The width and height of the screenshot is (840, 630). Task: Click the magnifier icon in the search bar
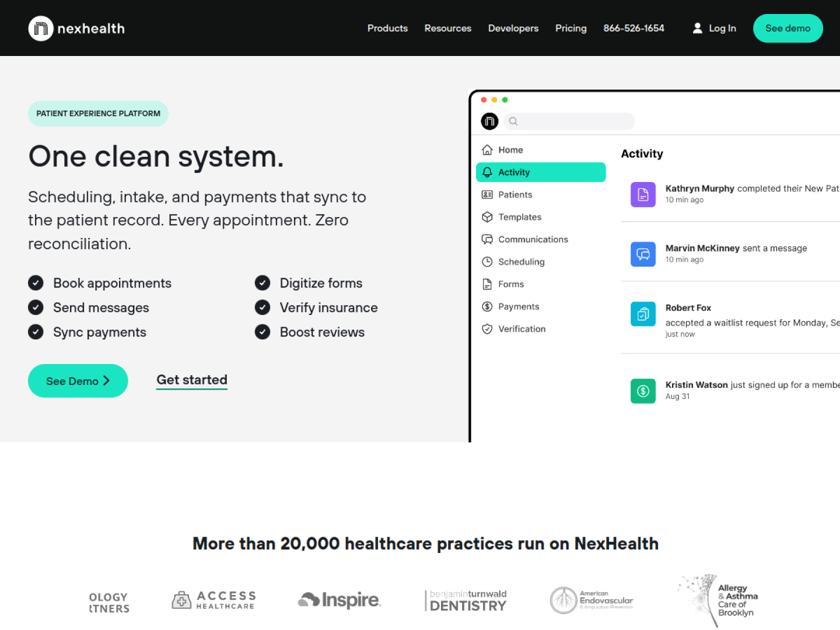click(513, 121)
